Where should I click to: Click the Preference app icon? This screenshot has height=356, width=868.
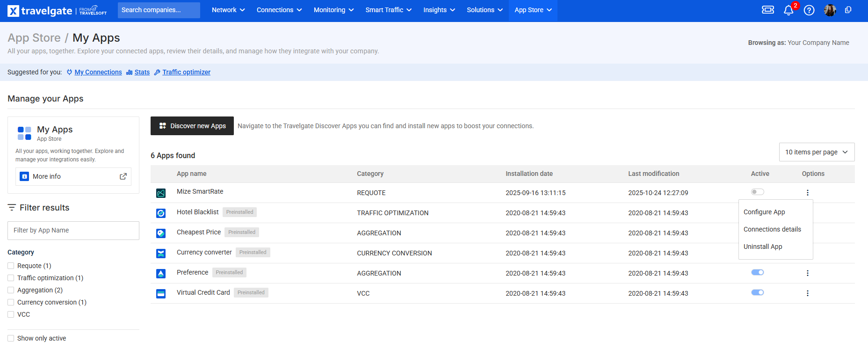(161, 273)
